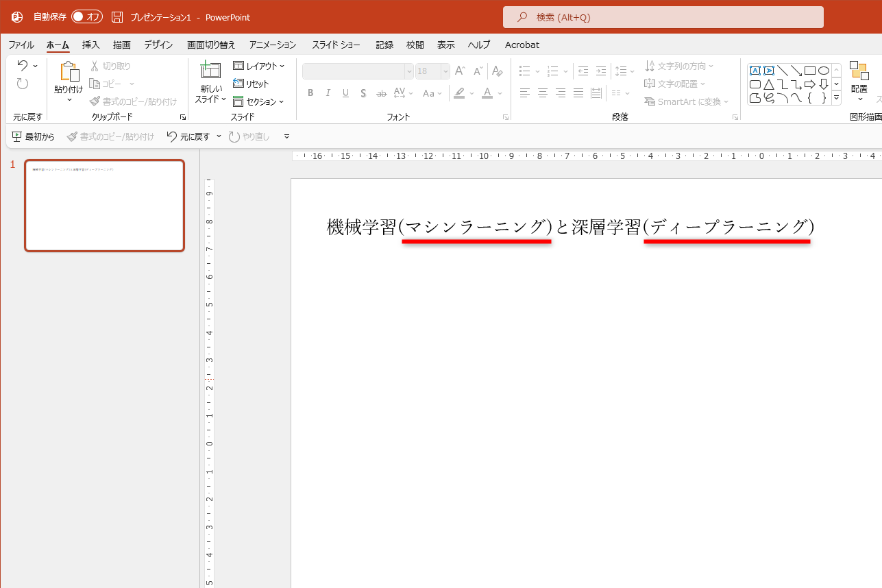Toggle italic formatting
Viewport: 882px width, 588px height.
point(328,93)
